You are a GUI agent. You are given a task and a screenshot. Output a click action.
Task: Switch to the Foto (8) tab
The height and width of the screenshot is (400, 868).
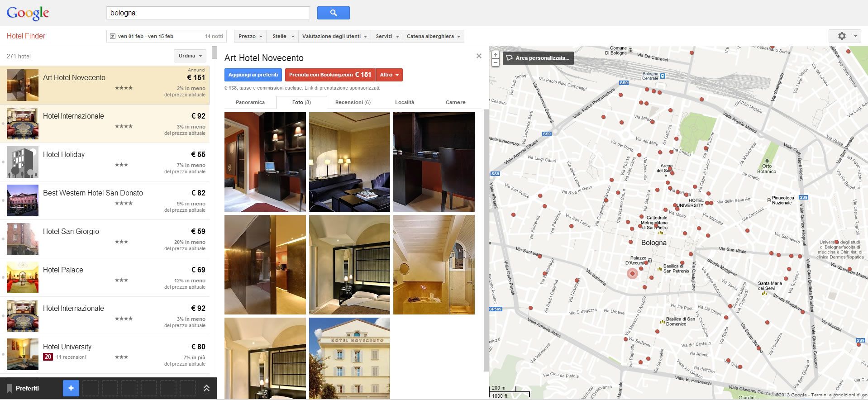[x=301, y=102]
